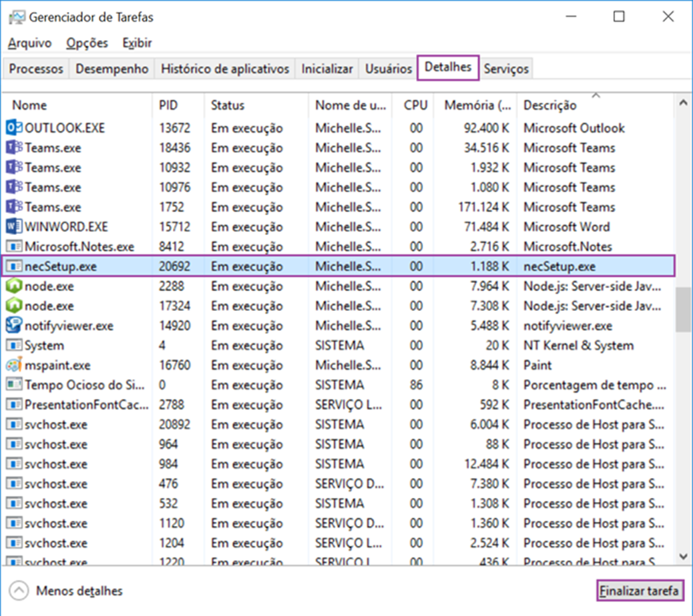This screenshot has width=693, height=616.
Task: Open the Opções menu
Action: [x=87, y=43]
